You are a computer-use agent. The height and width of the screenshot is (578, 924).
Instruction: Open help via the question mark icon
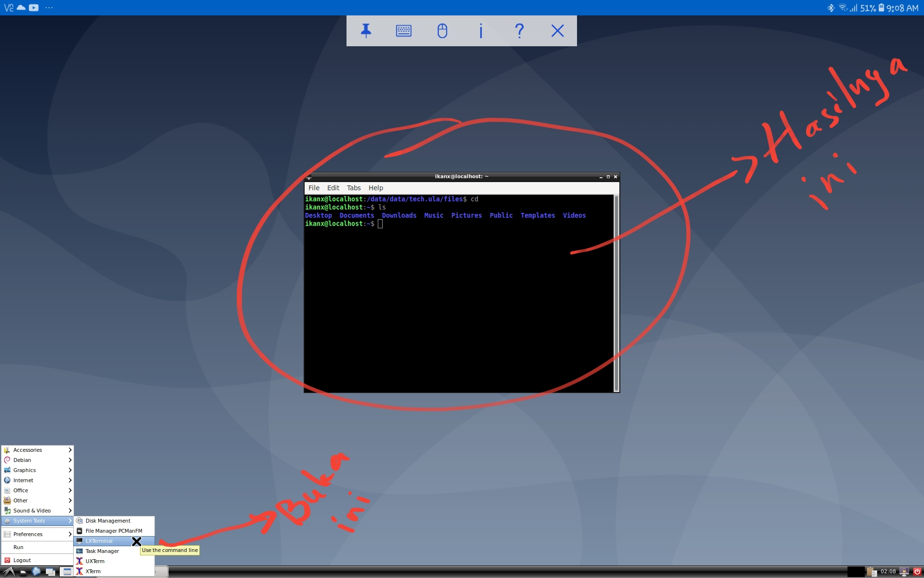pyautogui.click(x=519, y=31)
